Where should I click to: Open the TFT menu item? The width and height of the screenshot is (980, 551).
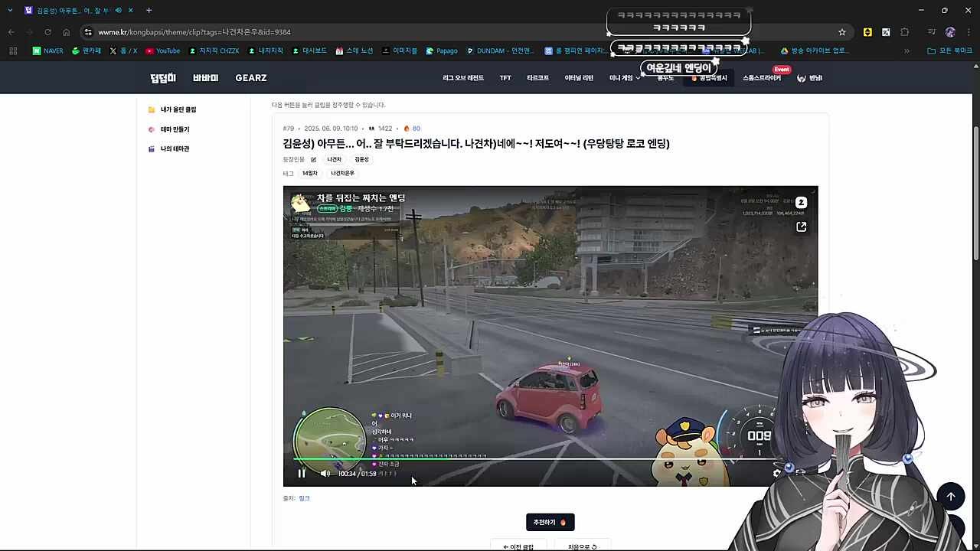coord(505,78)
